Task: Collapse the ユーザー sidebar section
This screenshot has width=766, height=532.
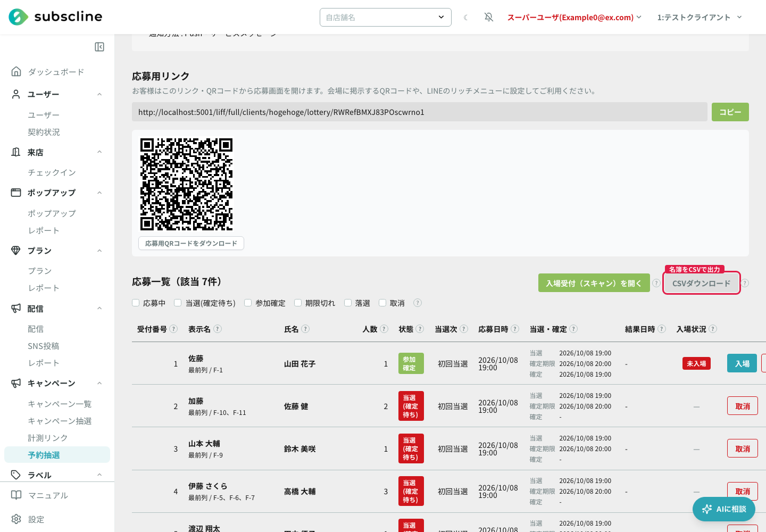Action: click(x=99, y=94)
